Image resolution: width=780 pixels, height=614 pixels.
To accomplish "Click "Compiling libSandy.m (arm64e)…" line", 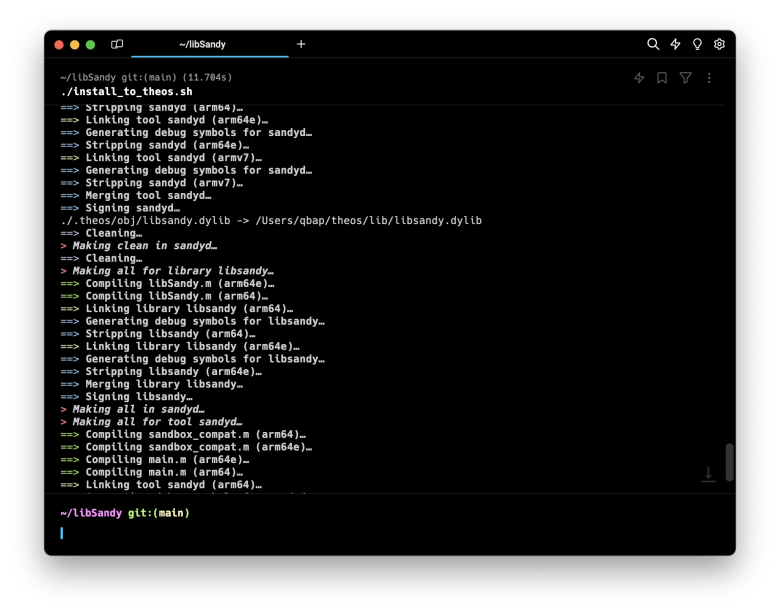I will (167, 284).
